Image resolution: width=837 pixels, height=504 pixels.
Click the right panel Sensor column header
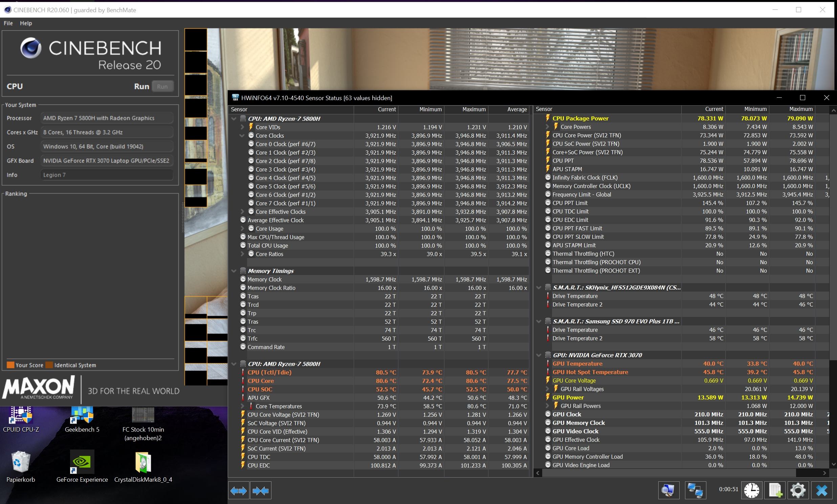[608, 109]
